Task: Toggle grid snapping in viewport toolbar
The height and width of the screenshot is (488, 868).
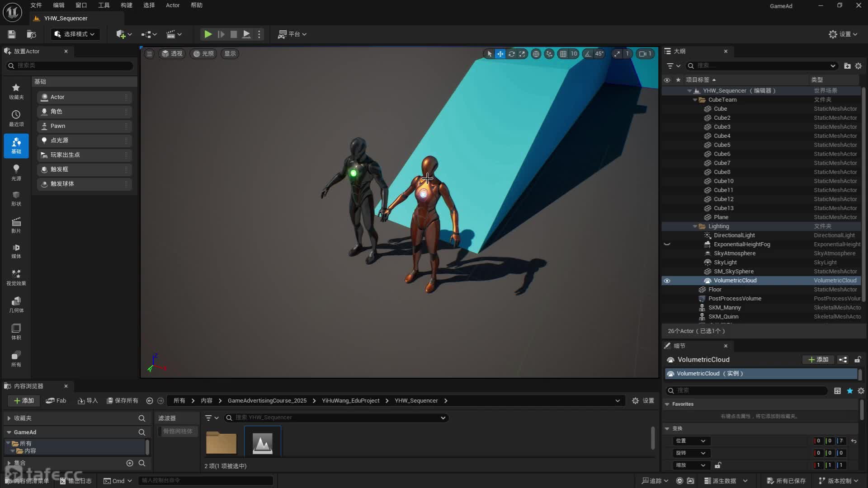Action: pyautogui.click(x=563, y=54)
